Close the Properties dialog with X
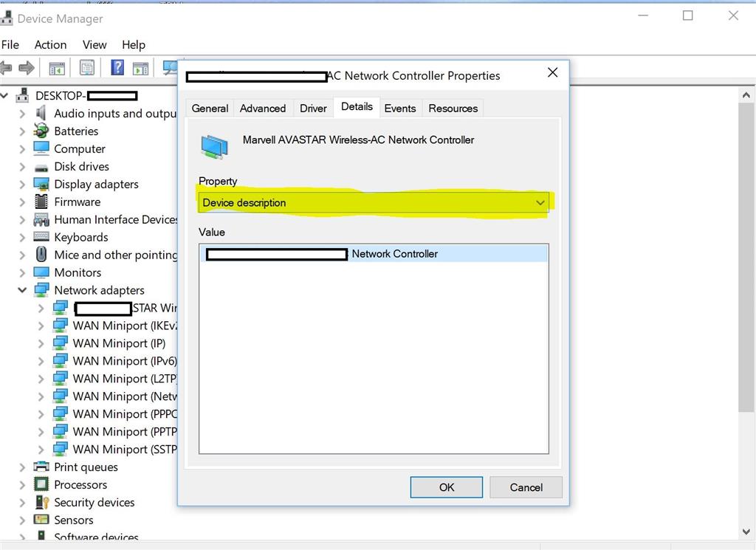Screen dimensions: 756x550 (x=552, y=73)
